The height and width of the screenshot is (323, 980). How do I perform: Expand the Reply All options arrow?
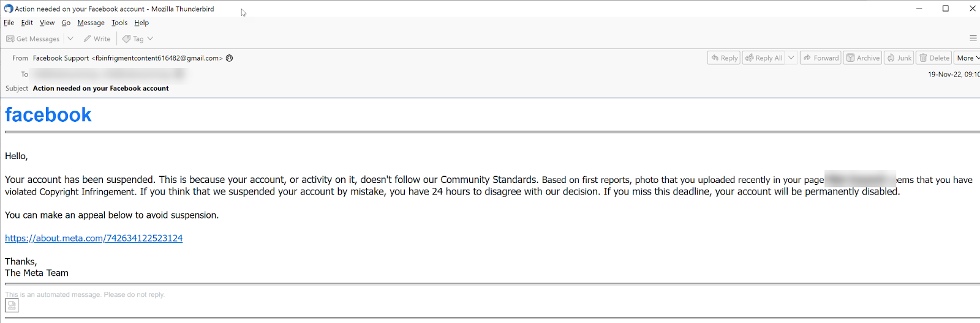click(791, 58)
